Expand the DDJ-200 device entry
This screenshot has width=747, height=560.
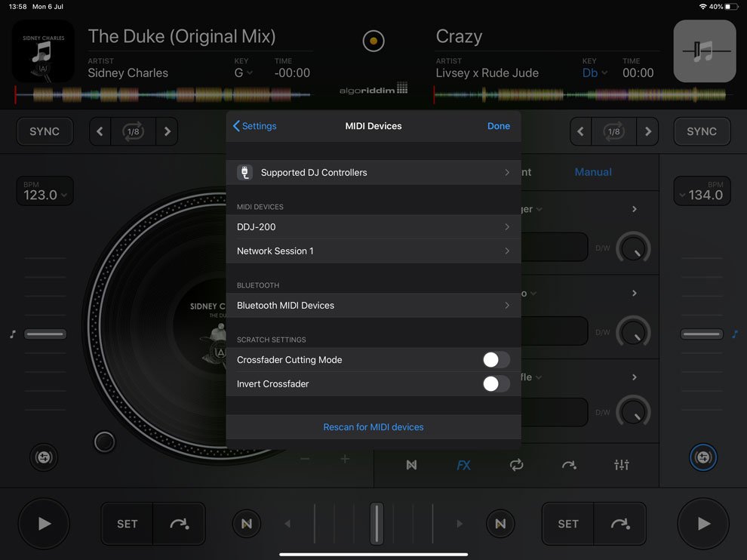(373, 227)
